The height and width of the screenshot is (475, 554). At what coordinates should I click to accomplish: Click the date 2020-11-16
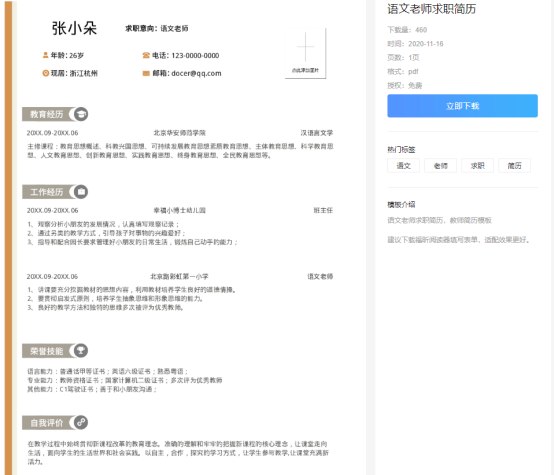coord(425,44)
